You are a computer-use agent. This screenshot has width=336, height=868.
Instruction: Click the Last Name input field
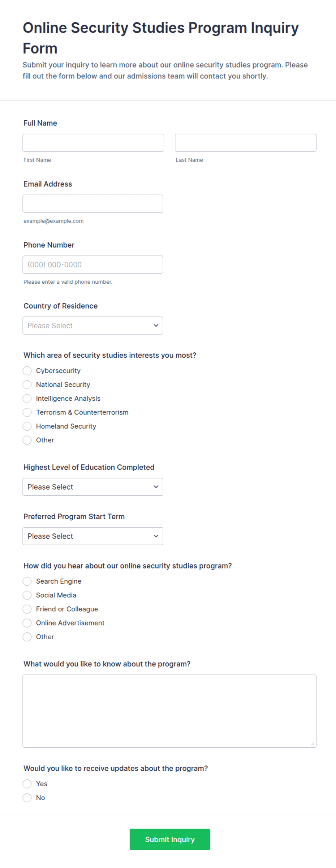(246, 143)
